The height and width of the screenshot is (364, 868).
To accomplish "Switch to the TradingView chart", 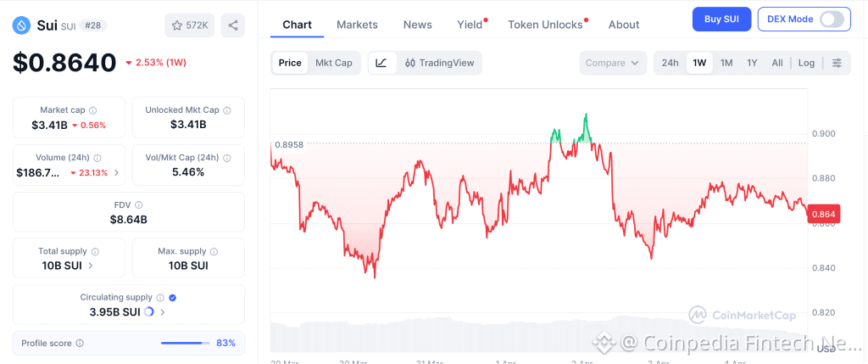I will point(439,63).
